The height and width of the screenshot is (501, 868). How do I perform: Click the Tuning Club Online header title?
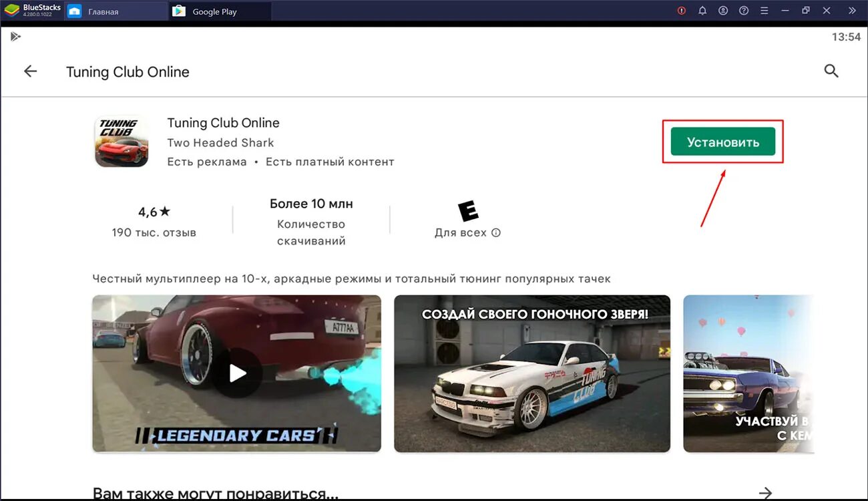128,72
